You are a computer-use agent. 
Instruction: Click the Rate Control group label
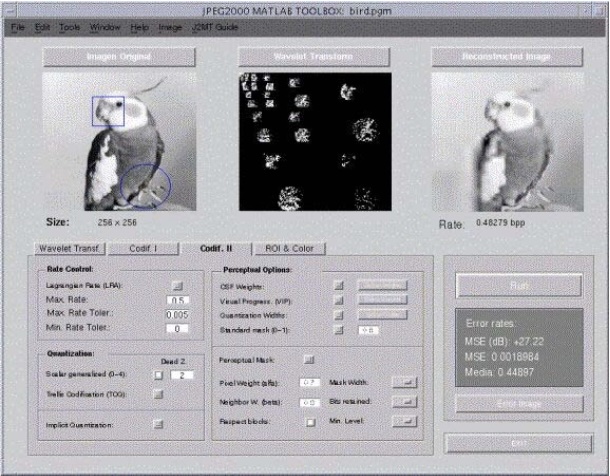[70, 269]
